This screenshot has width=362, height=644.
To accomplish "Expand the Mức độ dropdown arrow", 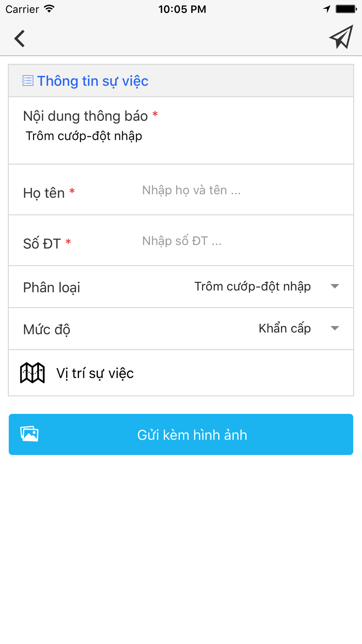I will tap(335, 329).
